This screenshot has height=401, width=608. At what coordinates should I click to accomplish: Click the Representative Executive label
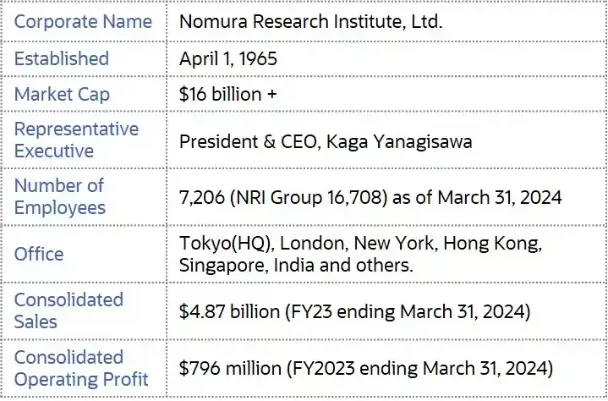[76, 140]
